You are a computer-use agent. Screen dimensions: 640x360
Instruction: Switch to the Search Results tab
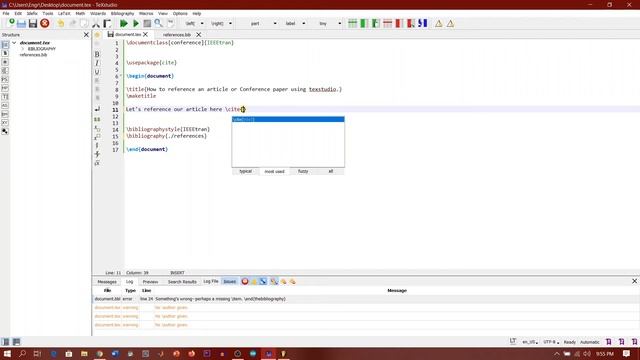pyautogui.click(x=182, y=282)
